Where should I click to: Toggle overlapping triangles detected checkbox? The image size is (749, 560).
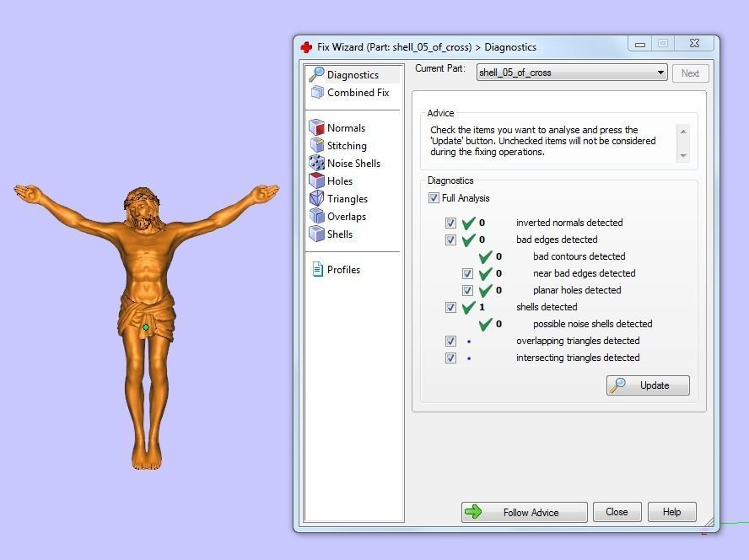tap(450, 341)
